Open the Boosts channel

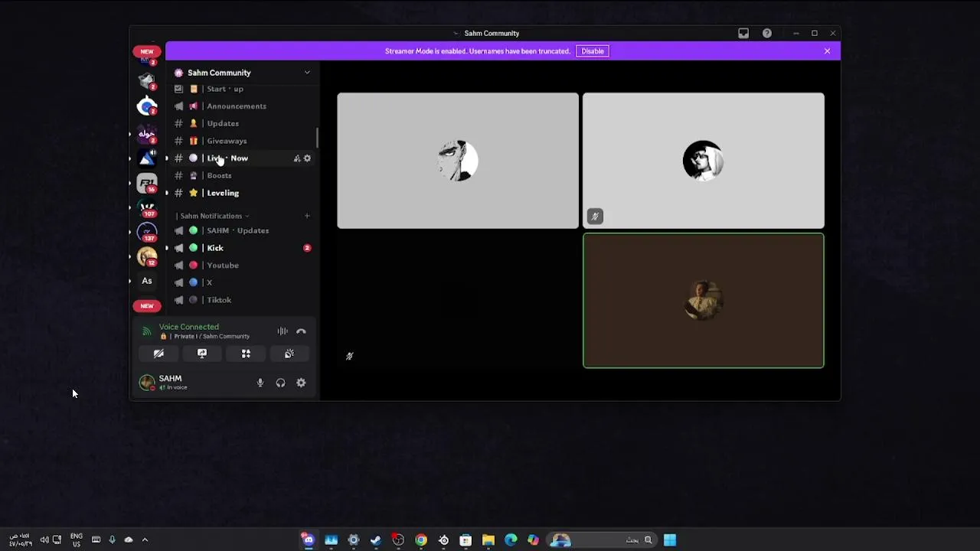point(242,175)
